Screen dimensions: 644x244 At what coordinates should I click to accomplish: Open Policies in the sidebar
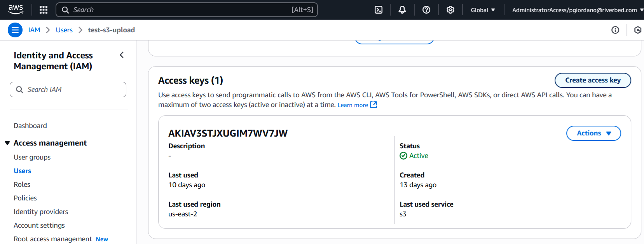pos(25,198)
